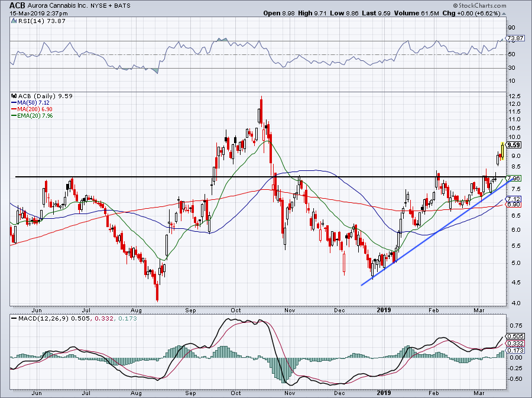Click the 15-Mar-2019 2:37pm timestamp

tap(38, 14)
